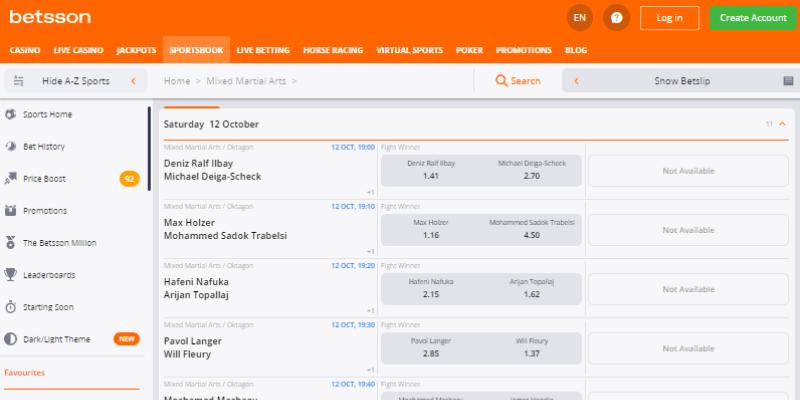Click The Betsson Million medal icon
The height and width of the screenshot is (400, 800).
(10, 243)
